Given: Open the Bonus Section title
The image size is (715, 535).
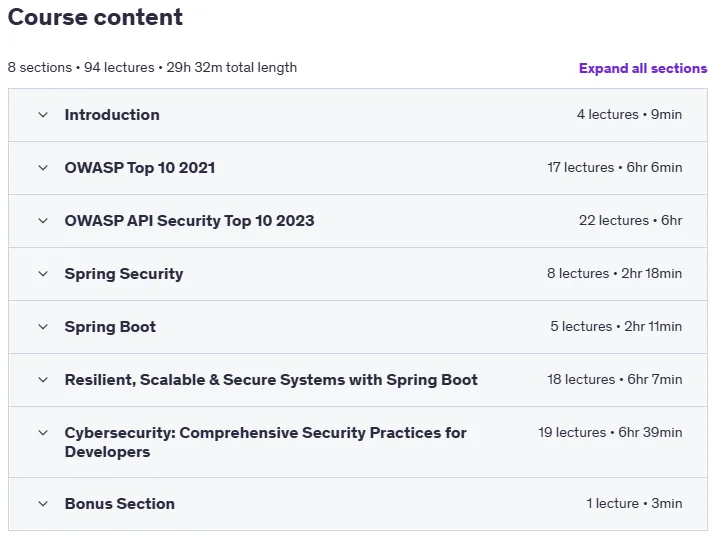Looking at the screenshot, I should (x=119, y=504).
